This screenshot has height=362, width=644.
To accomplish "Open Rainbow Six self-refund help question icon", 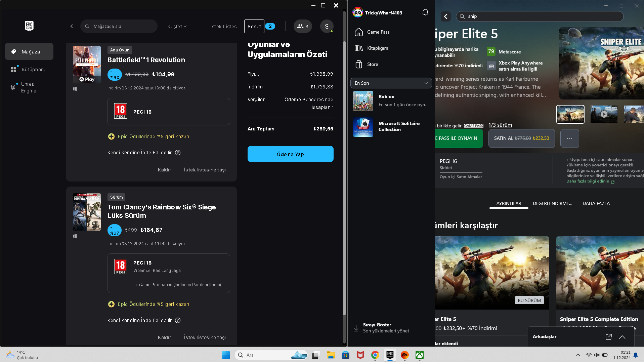I will (178, 320).
